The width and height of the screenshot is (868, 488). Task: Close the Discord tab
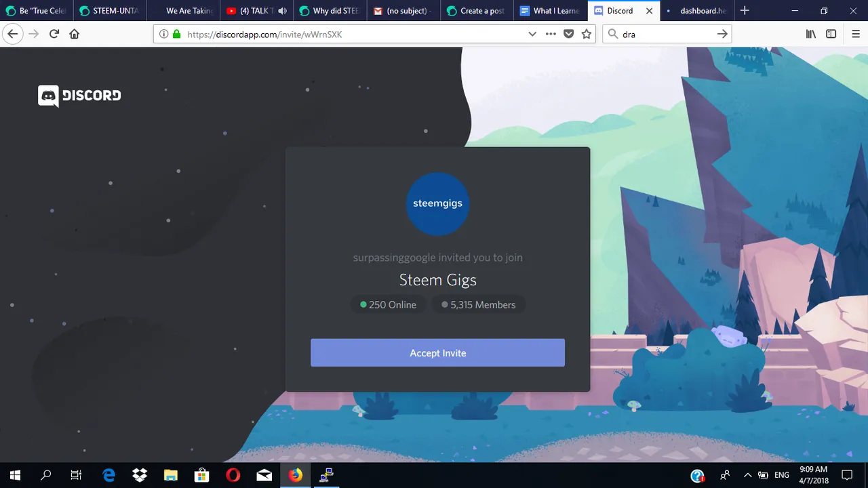click(x=650, y=11)
